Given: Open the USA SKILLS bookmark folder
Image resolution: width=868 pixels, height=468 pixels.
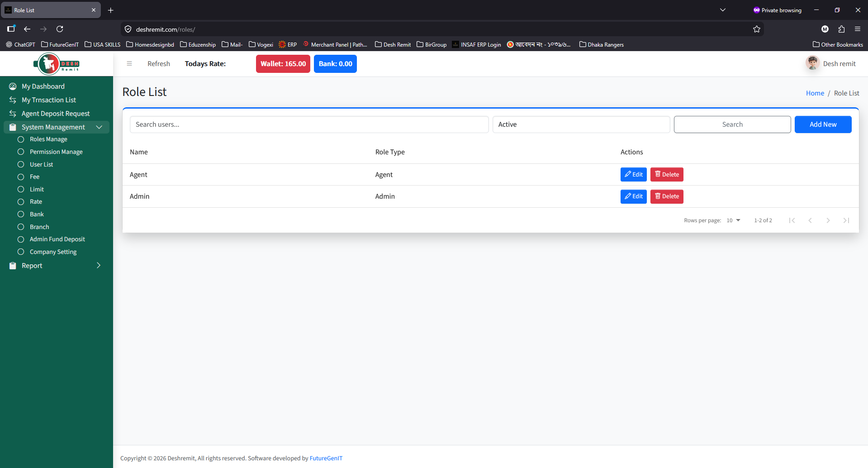Looking at the screenshot, I should click(x=103, y=44).
